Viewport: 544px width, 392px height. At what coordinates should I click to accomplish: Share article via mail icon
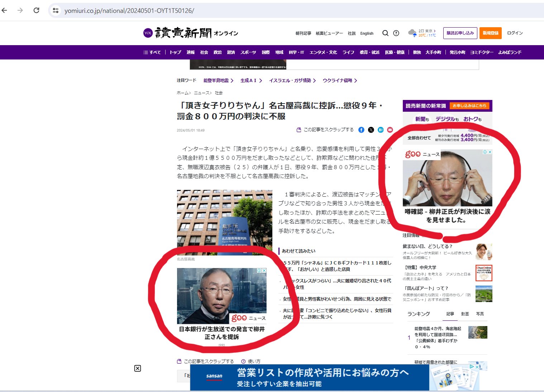coord(390,130)
